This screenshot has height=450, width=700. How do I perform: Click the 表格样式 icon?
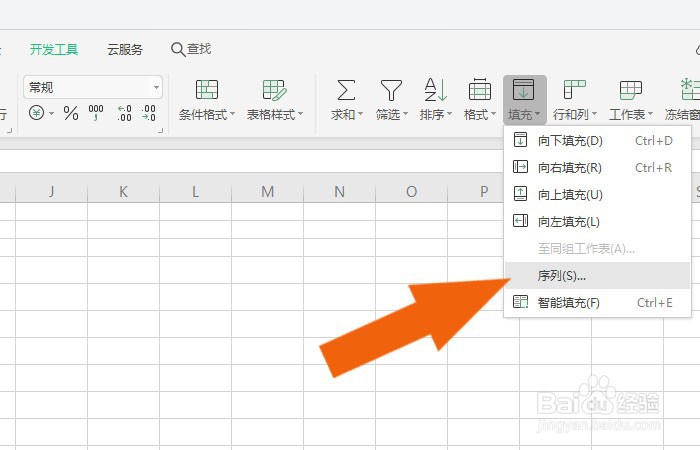tap(275, 90)
